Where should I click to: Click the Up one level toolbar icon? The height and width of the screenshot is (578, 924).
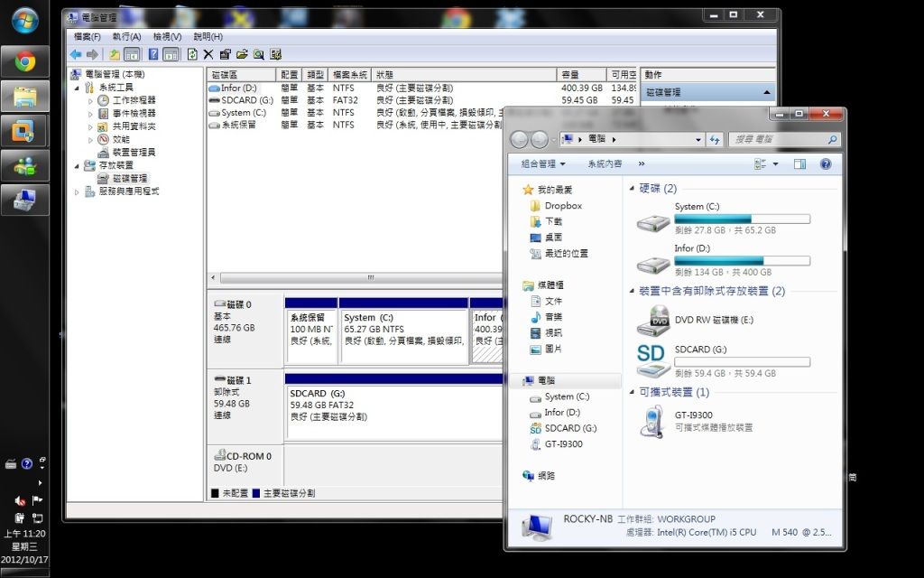[114, 54]
